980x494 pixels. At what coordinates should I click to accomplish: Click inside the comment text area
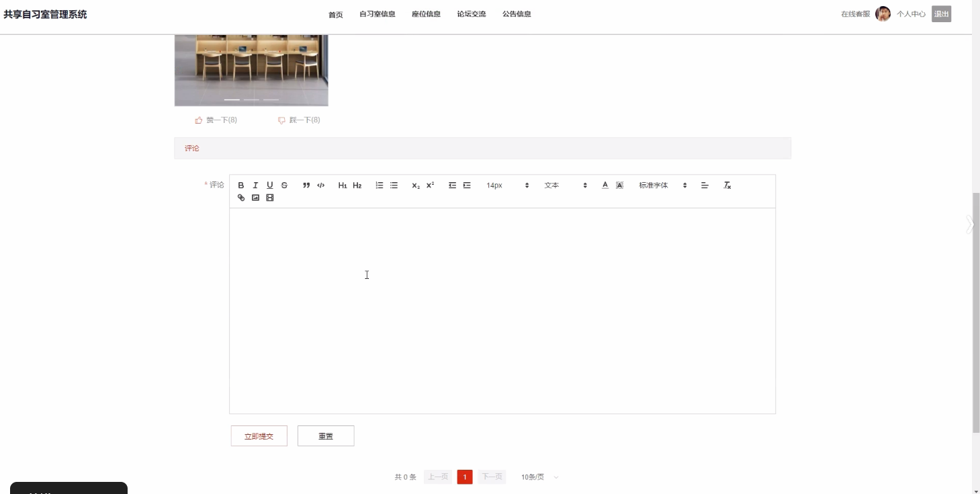[x=502, y=311]
